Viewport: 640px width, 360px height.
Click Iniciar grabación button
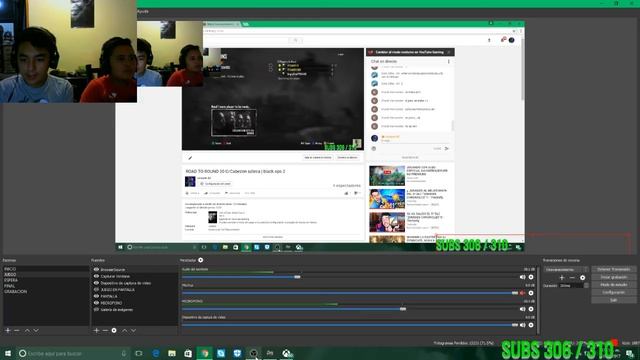point(613,277)
